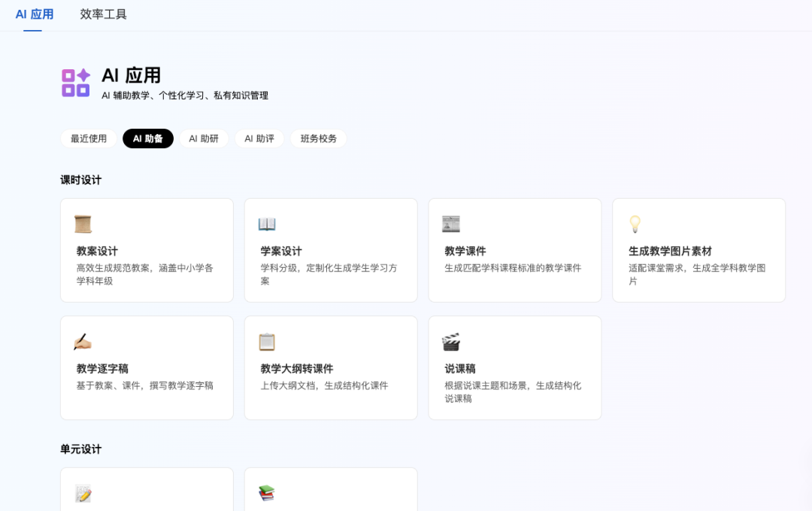This screenshot has height=511, width=812.
Task: Select the AI 助研 filter chip
Action: click(204, 138)
